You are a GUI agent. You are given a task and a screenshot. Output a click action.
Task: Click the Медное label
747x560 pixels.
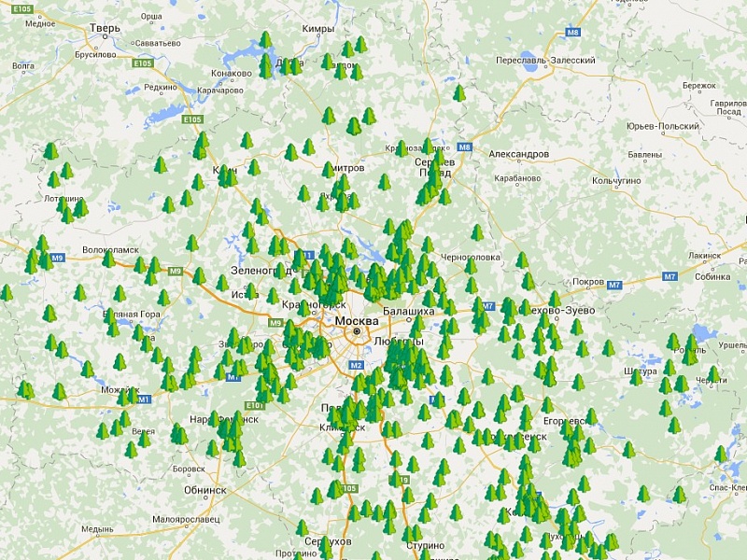pyautogui.click(x=40, y=24)
